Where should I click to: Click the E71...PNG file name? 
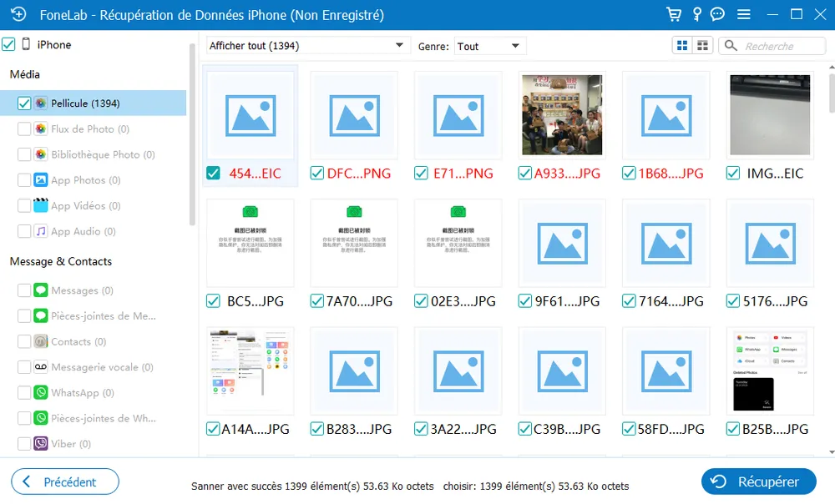coord(463,174)
